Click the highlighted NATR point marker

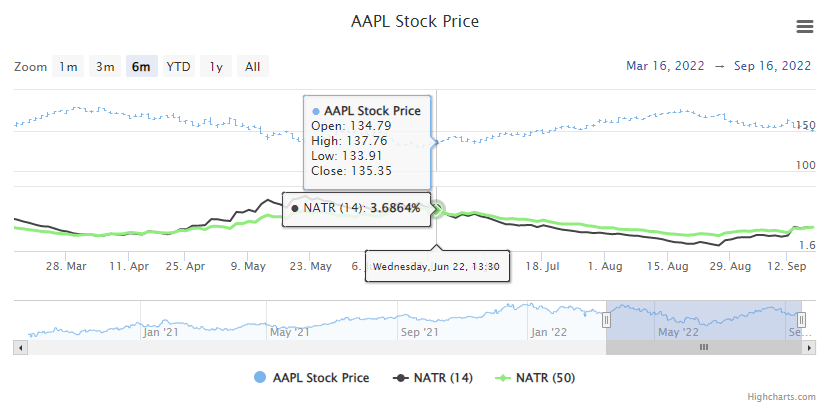pyautogui.click(x=437, y=209)
